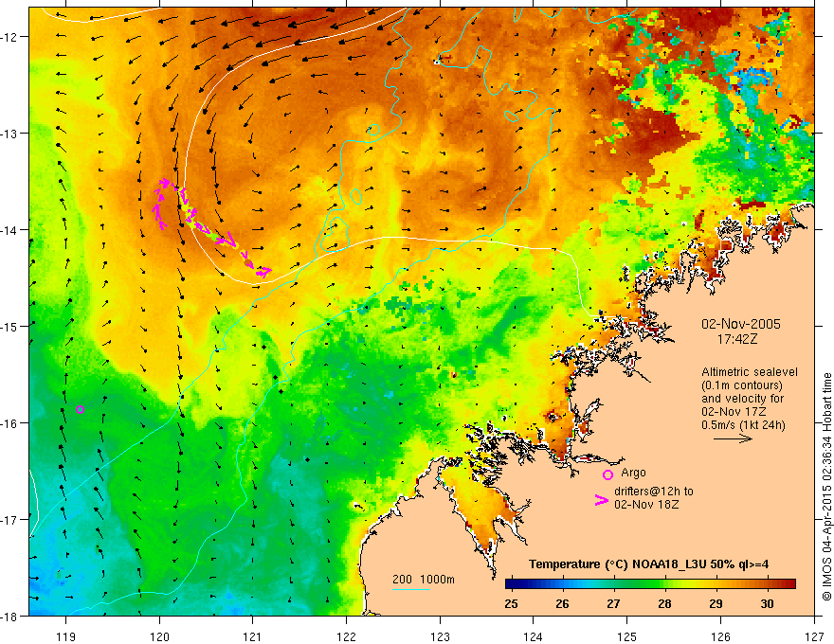
Task: Click the longitude axis label 127
Action: click(814, 636)
